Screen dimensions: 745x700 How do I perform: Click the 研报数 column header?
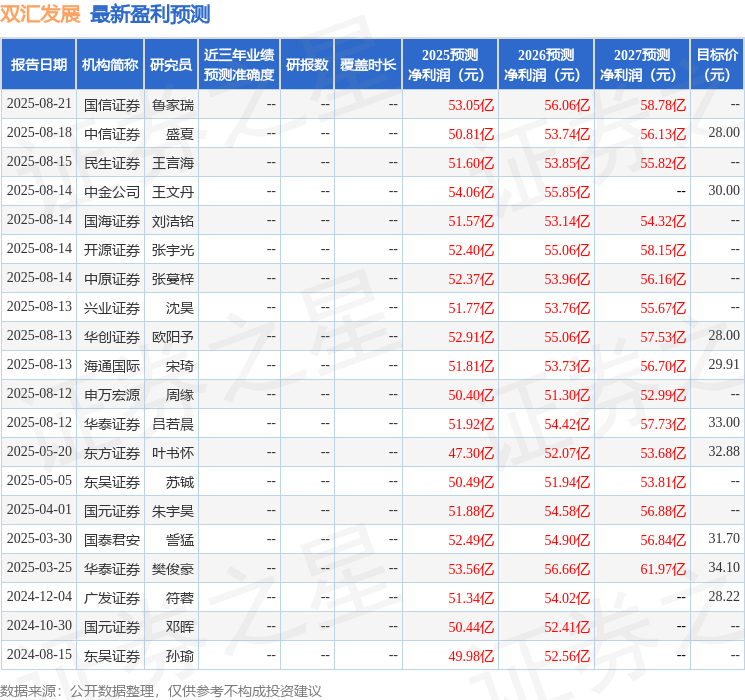307,65
